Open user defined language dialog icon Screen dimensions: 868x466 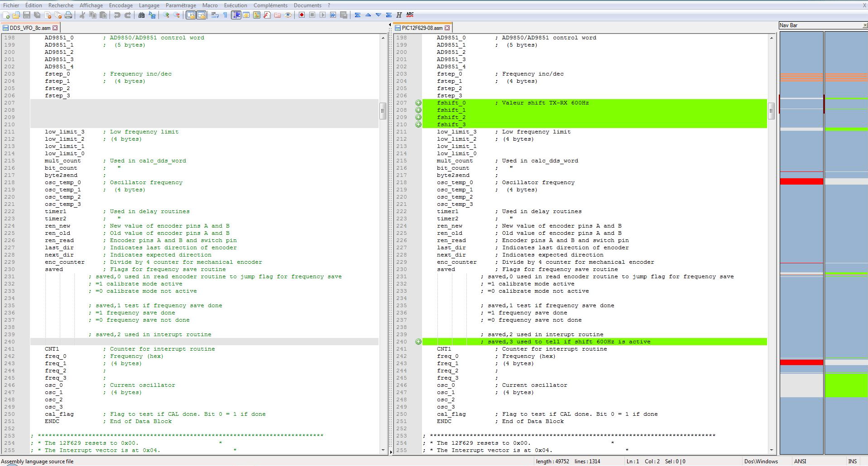246,15
